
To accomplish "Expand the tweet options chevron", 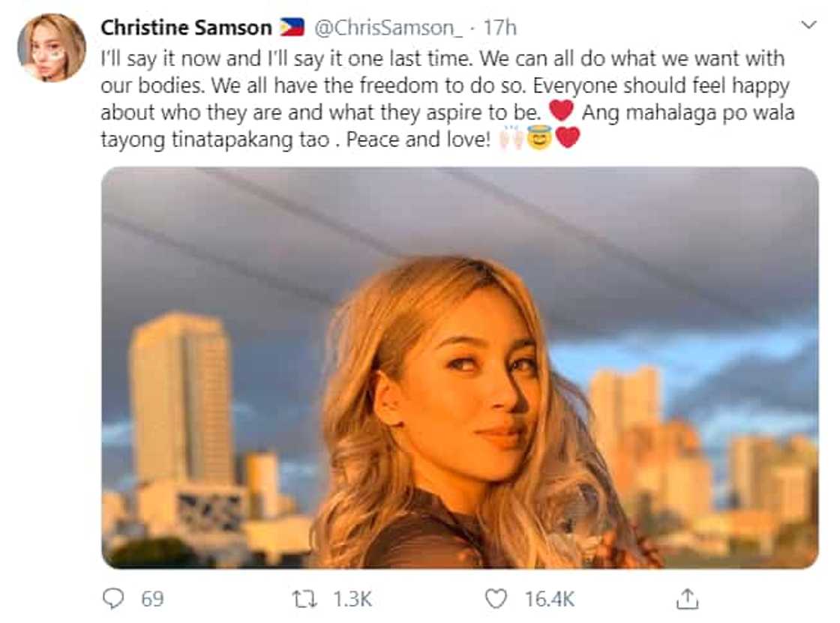I will point(808,25).
